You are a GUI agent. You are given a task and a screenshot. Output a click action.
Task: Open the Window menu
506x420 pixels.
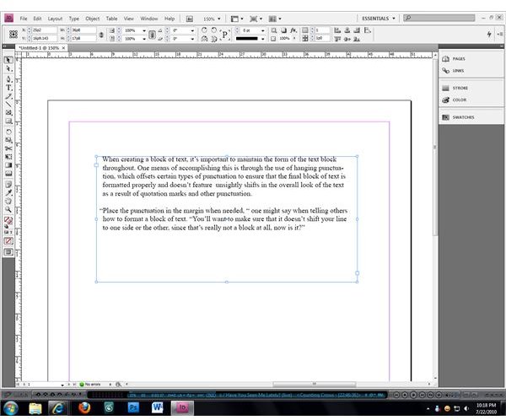[149, 19]
